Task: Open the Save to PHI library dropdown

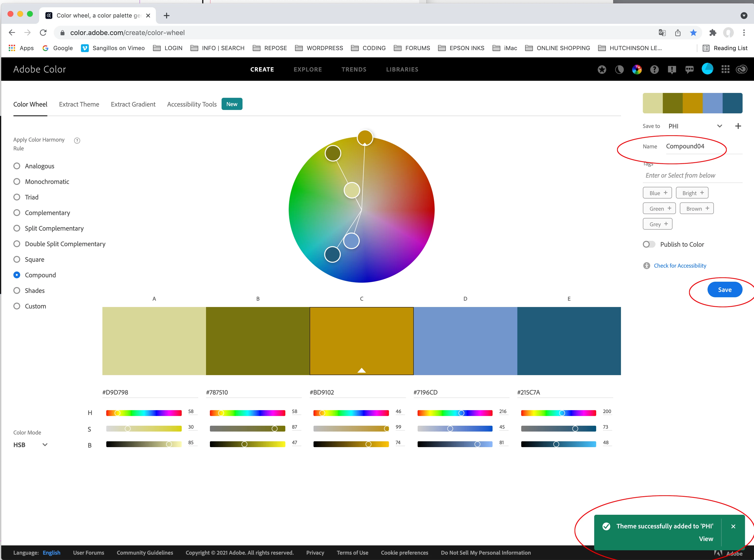Action: click(x=695, y=126)
